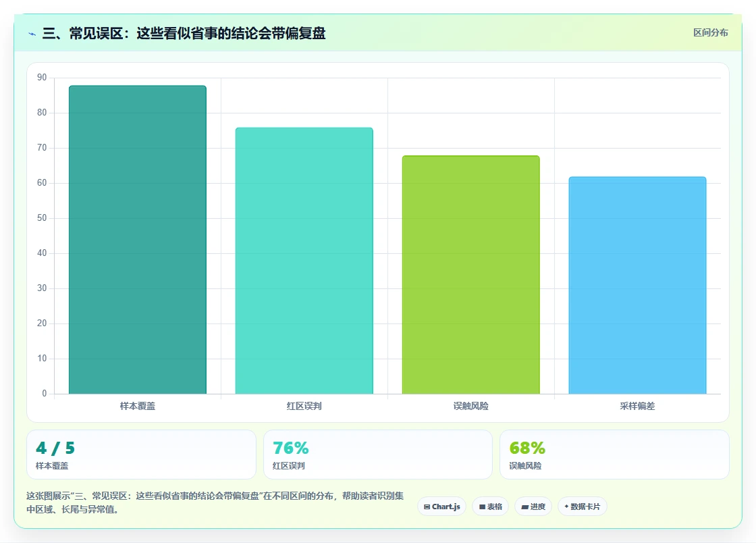Click the 80 tick on the y-axis
The width and height of the screenshot is (756, 543).
[42, 113]
